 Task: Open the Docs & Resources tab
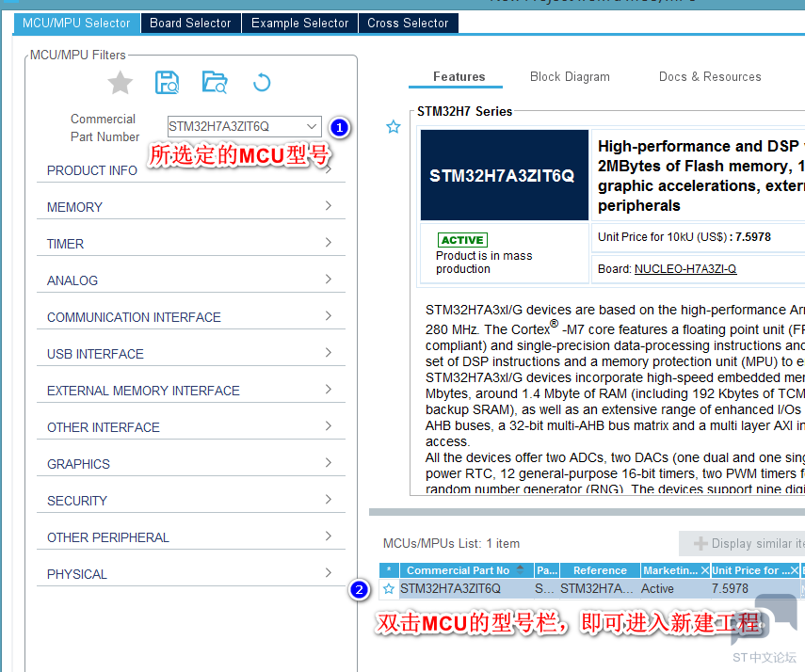710,76
